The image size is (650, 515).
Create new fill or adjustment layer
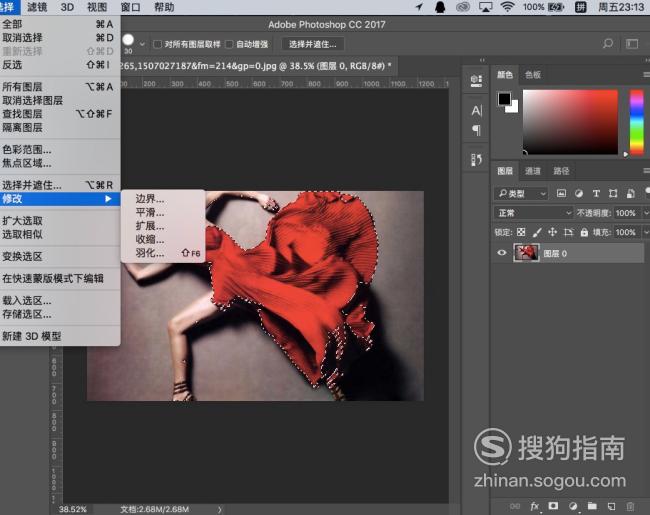(x=573, y=506)
